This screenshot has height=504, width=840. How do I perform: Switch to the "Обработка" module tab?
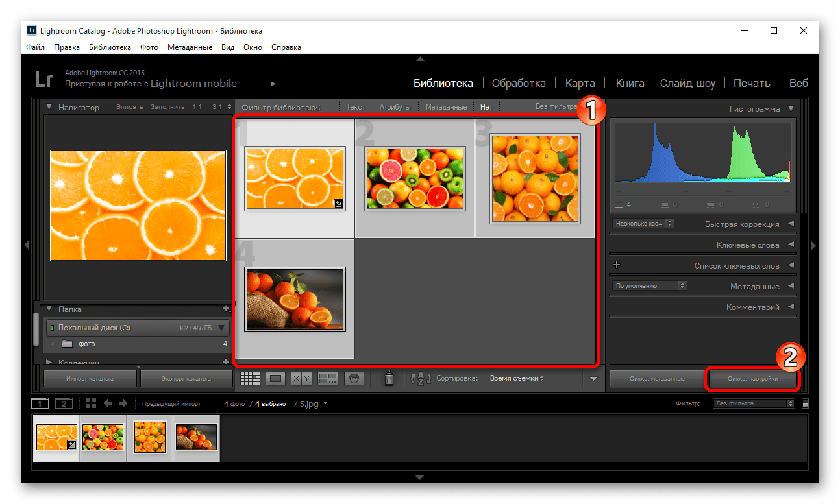pos(518,83)
